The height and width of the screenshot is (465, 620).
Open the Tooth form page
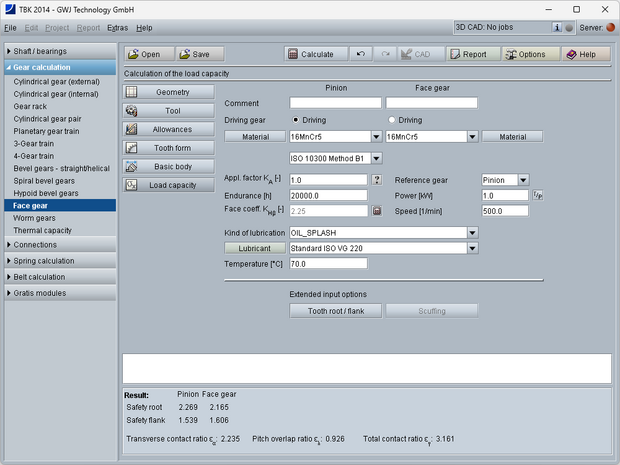pos(169,148)
